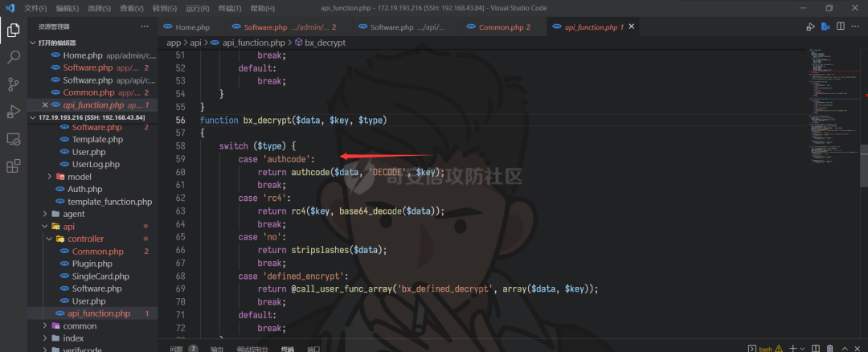The width and height of the screenshot is (868, 352).
Task: Open the 问题 panel tab
Action: point(176,349)
